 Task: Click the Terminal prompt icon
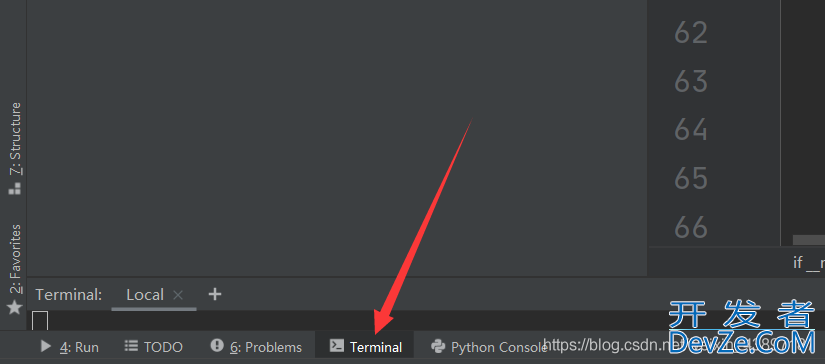[336, 346]
